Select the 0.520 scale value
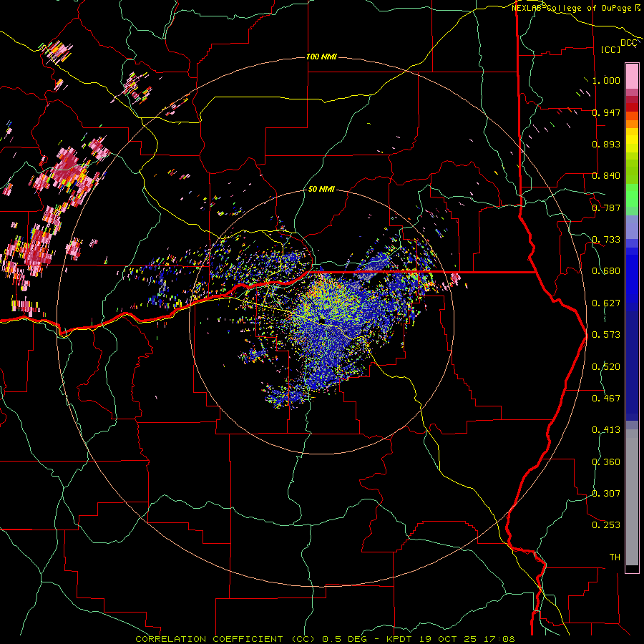644x644 pixels. click(606, 367)
